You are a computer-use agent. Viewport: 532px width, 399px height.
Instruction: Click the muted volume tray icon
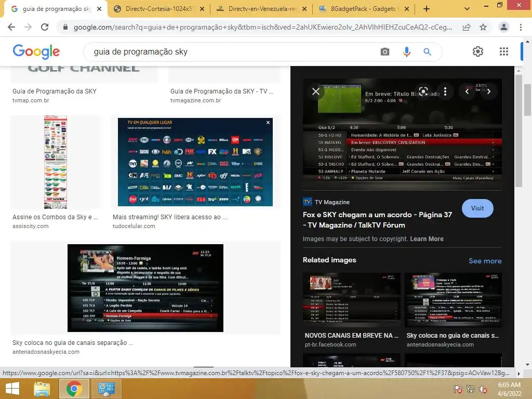[x=483, y=389]
